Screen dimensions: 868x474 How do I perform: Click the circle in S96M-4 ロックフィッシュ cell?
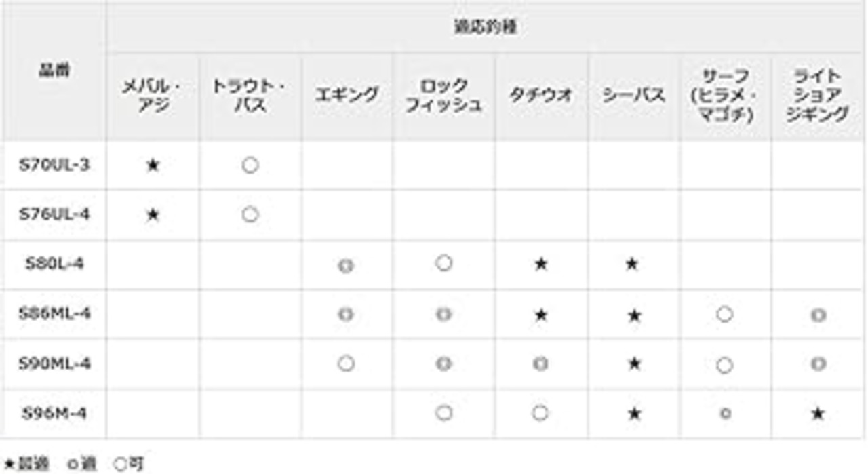coord(443,413)
